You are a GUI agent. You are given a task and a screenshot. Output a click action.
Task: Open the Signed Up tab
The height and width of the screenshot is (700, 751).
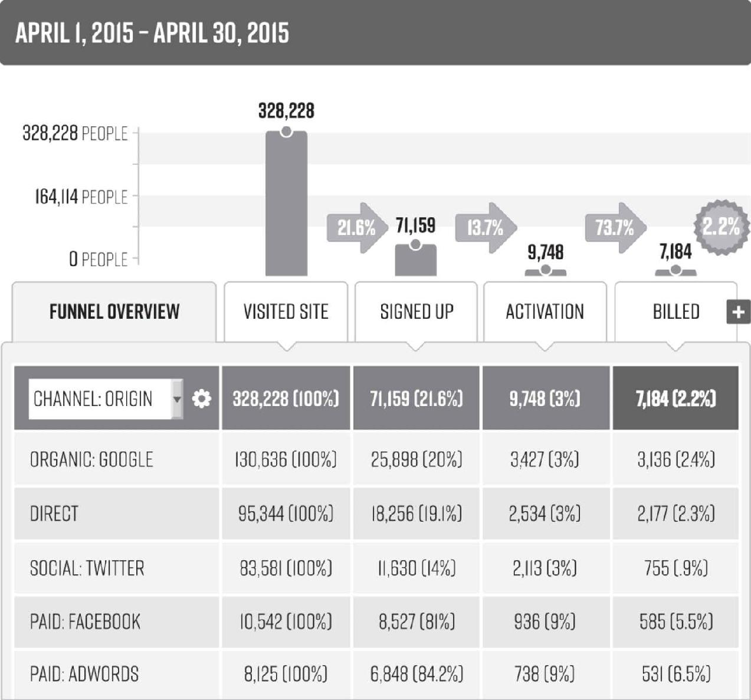coord(416,312)
